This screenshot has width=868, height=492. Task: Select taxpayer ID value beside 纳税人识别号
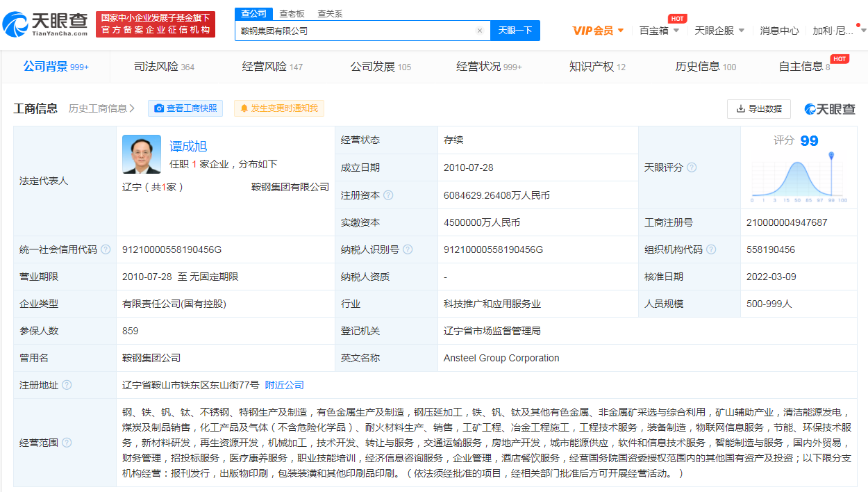493,249
